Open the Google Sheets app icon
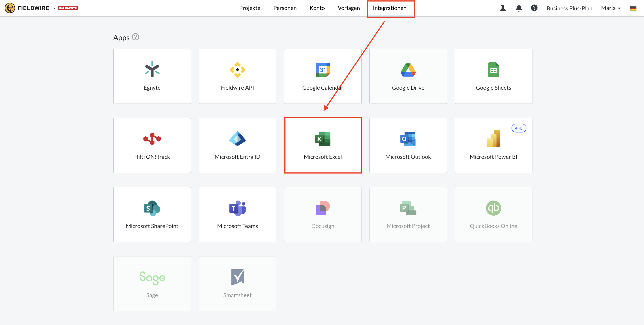644x325 pixels. (x=494, y=70)
